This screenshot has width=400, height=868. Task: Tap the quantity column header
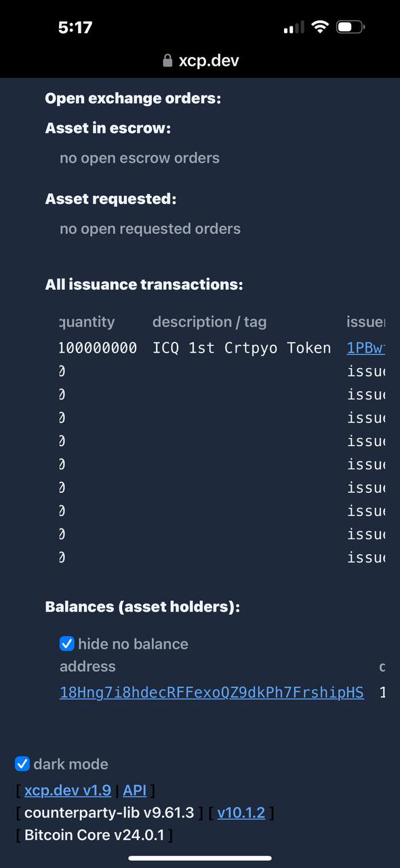tap(87, 321)
